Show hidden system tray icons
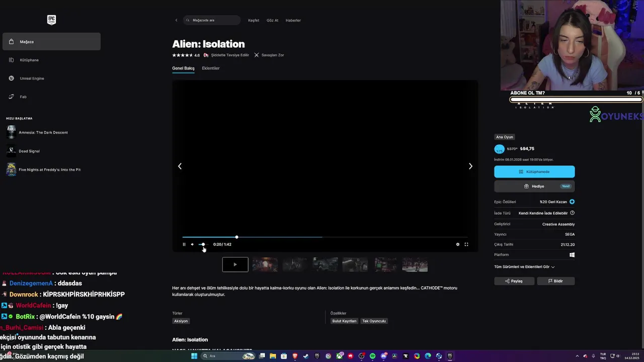The height and width of the screenshot is (362, 644). (578, 356)
